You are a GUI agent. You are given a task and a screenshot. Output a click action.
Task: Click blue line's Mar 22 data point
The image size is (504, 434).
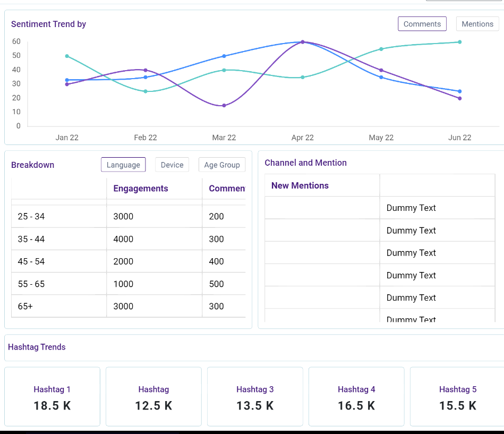click(x=224, y=56)
